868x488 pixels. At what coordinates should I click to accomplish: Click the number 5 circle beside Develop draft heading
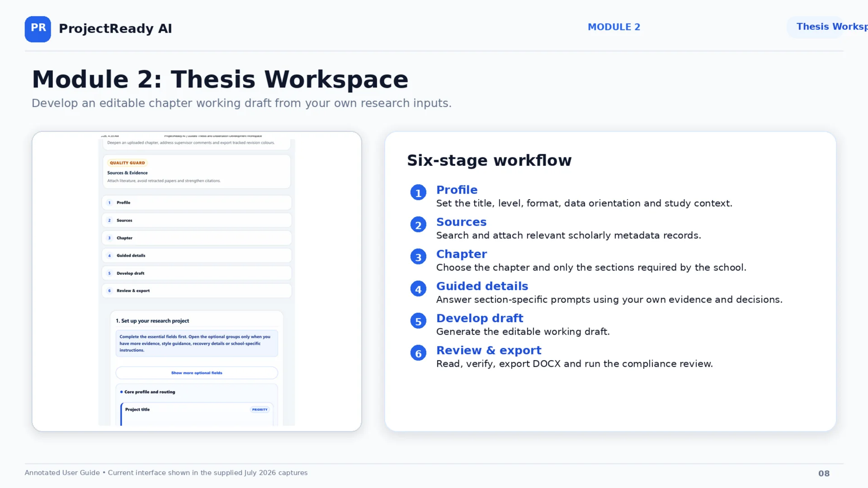point(418,321)
